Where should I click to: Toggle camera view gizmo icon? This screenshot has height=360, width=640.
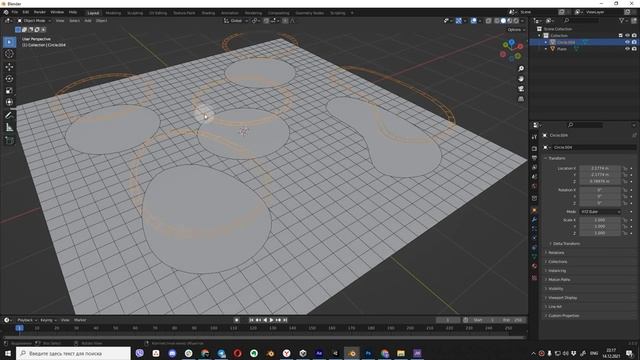click(521, 89)
